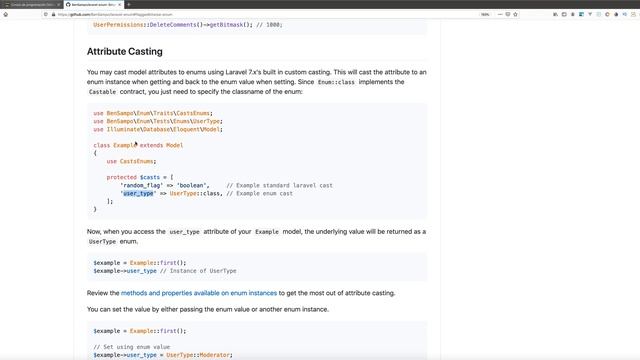Click 'use BenSampo\Enum\Traits\CastsEnums;' import line
The height and width of the screenshot is (360, 640).
click(x=153, y=113)
